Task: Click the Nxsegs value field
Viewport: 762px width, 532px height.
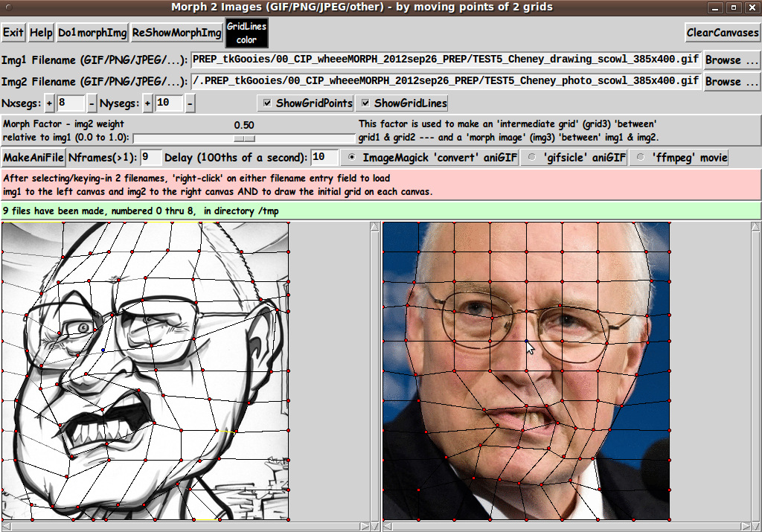Action: pyautogui.click(x=71, y=103)
